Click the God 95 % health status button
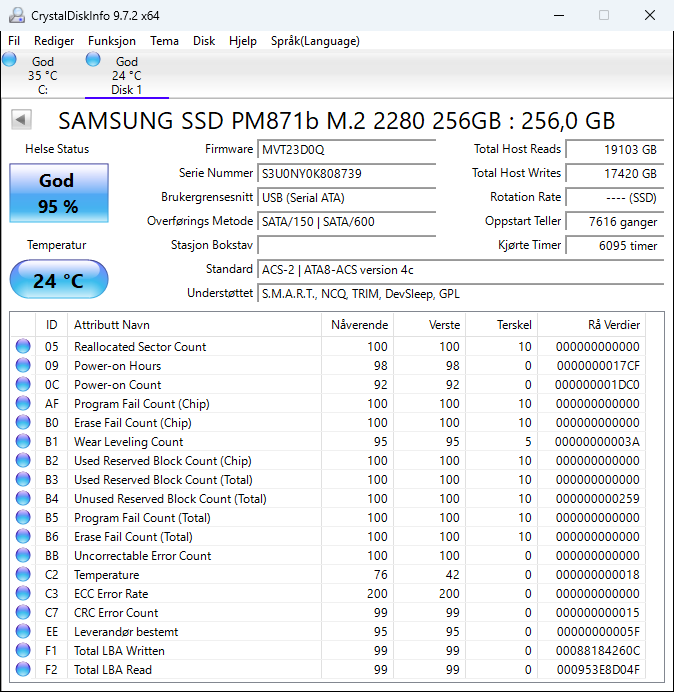The width and height of the screenshot is (674, 692). pyautogui.click(x=59, y=193)
